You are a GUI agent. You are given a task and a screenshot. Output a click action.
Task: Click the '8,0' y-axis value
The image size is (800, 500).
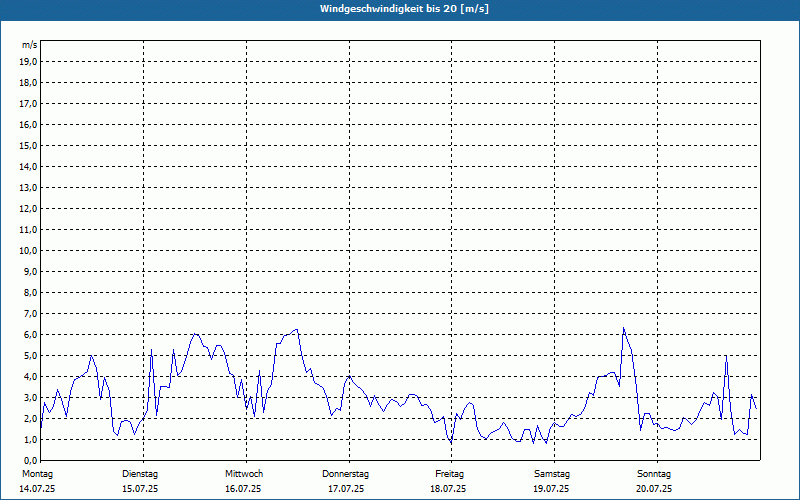pos(31,292)
